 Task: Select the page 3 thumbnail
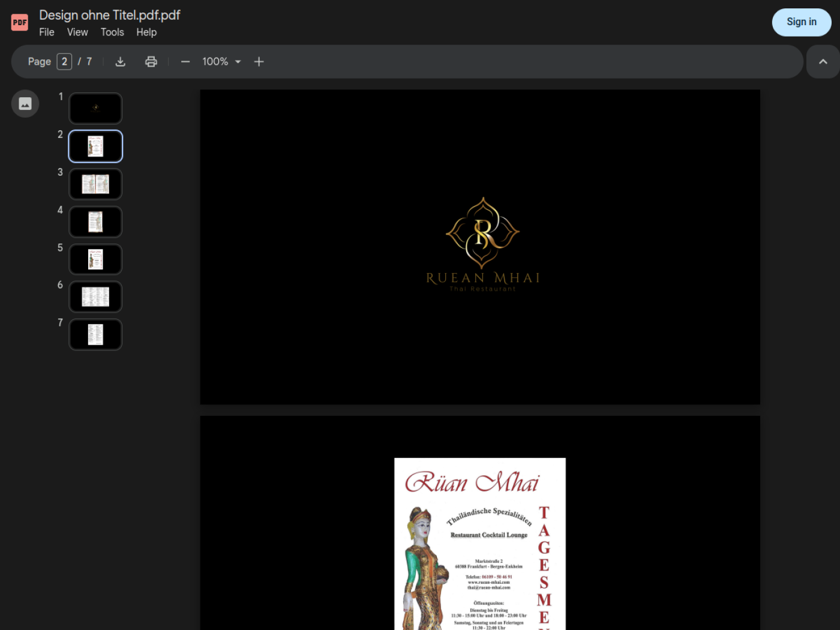(x=95, y=184)
